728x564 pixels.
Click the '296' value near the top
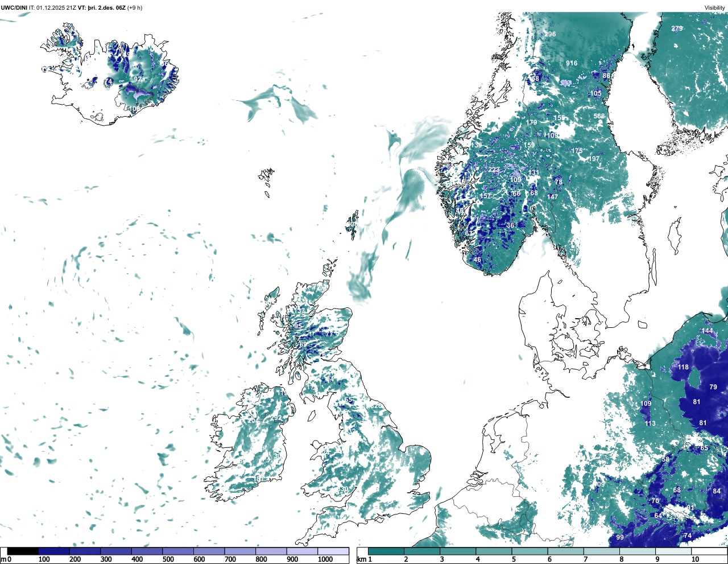[x=550, y=34]
